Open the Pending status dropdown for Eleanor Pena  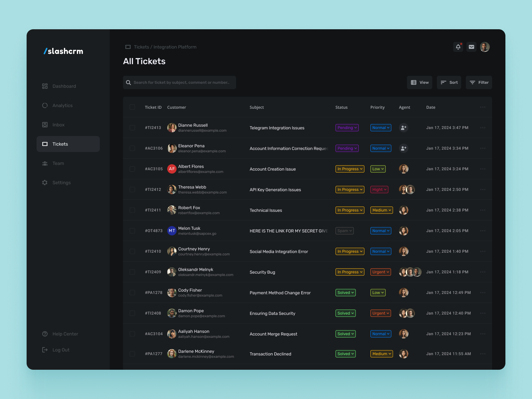[x=347, y=148]
